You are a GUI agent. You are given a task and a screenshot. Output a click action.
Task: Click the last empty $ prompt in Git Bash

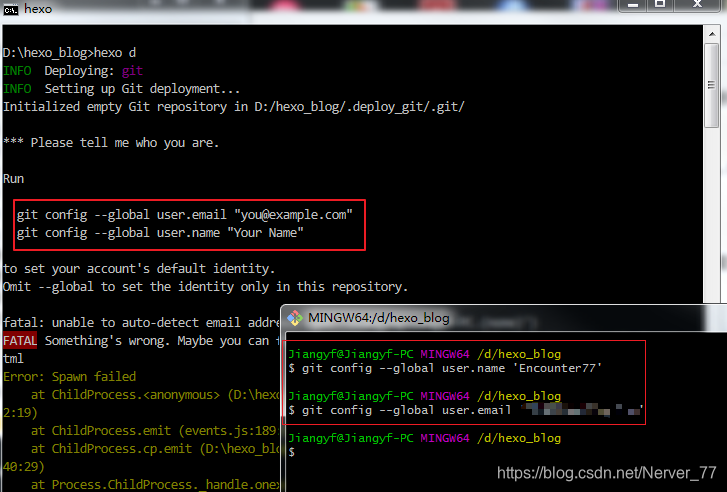click(x=292, y=452)
